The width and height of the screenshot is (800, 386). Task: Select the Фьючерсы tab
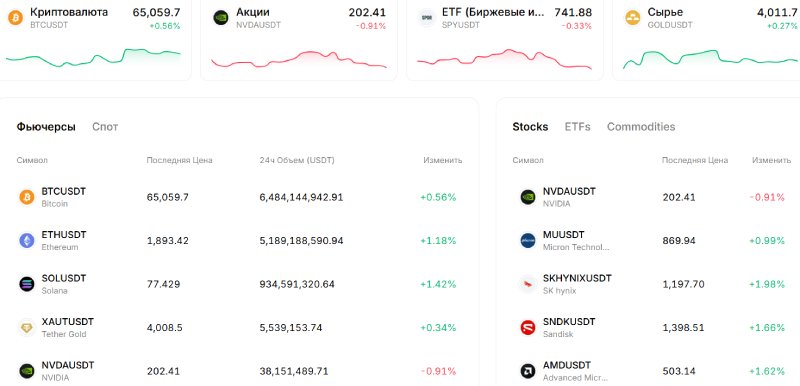coord(46,127)
